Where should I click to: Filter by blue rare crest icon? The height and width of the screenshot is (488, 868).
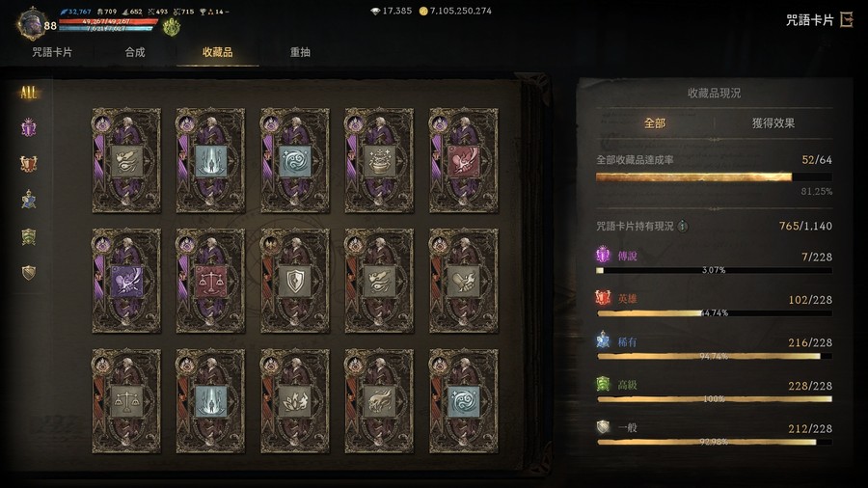click(29, 200)
